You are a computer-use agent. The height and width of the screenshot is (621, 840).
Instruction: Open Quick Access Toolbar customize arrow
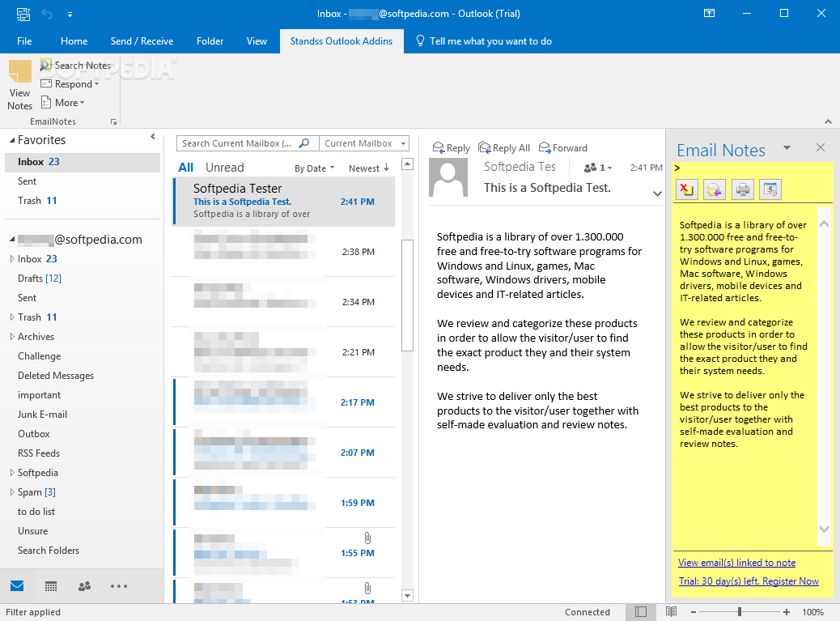click(x=70, y=15)
